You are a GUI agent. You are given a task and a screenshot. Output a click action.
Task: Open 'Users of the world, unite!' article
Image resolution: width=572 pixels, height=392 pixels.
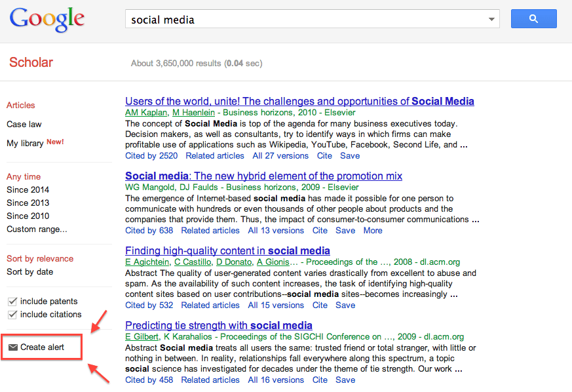pos(299,101)
